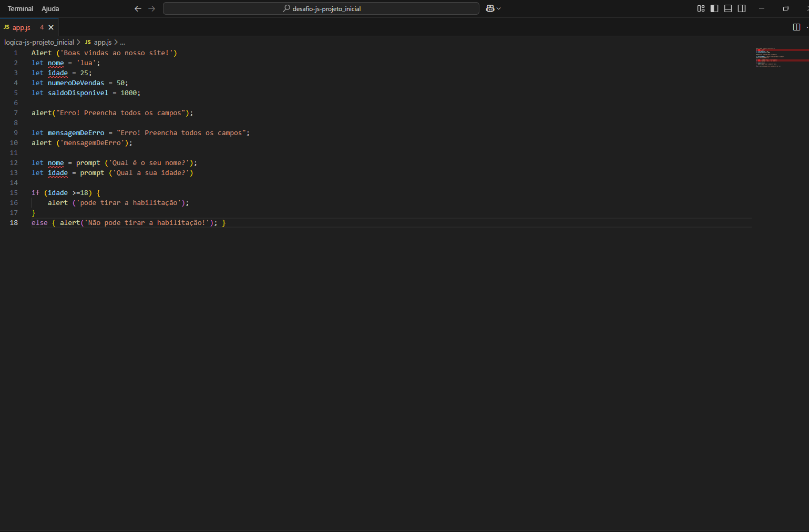This screenshot has width=809, height=532.
Task: Click the underlined idade on line 13
Action: click(x=58, y=172)
